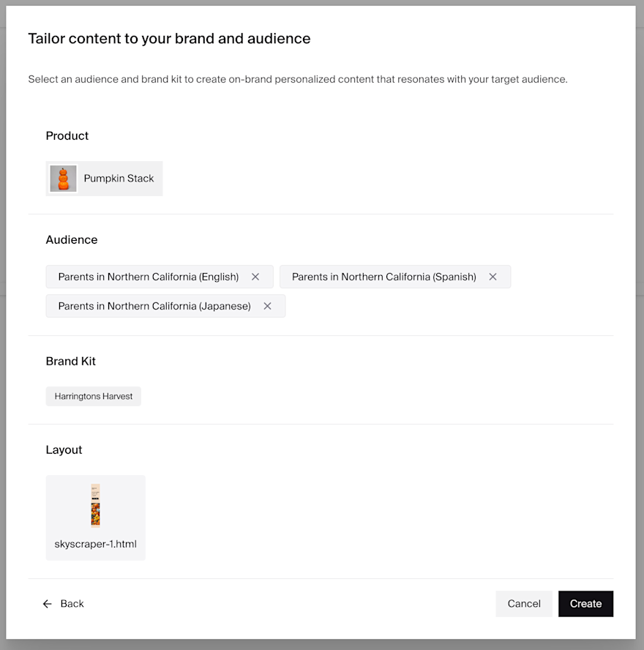The height and width of the screenshot is (650, 644).
Task: Click the Pumpkin Stack product name
Action: tap(119, 179)
